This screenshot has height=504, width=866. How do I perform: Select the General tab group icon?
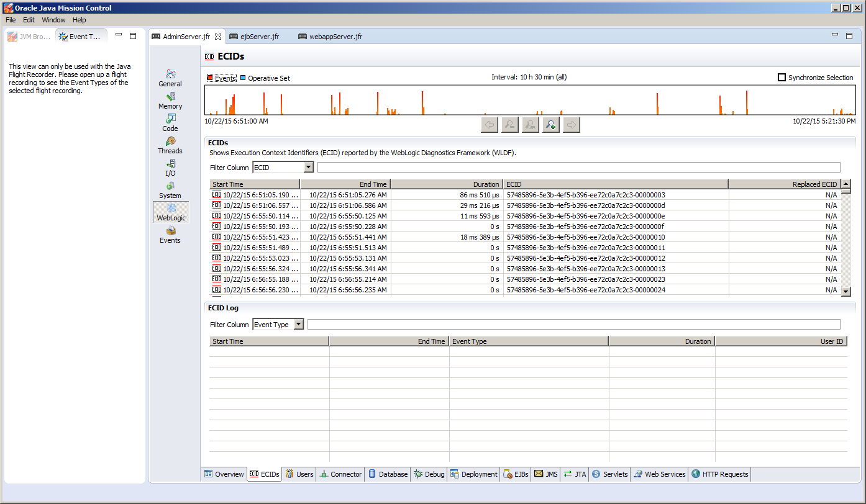(x=170, y=78)
